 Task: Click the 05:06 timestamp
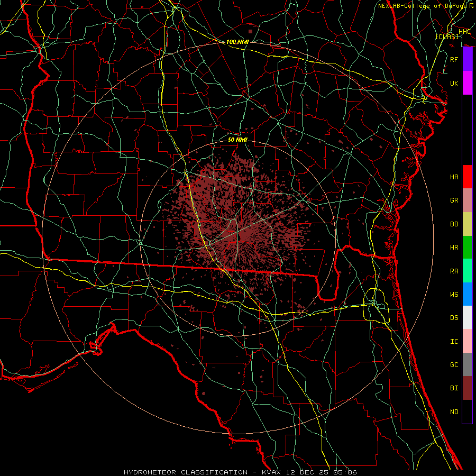point(346,472)
